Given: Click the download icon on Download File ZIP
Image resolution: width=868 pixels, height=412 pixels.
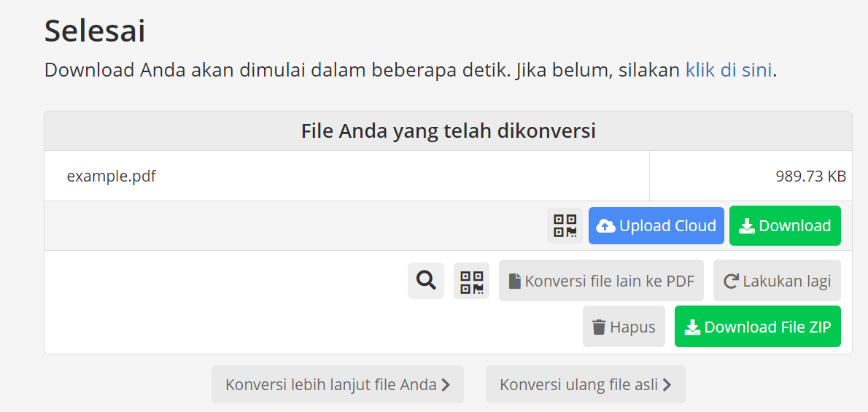Looking at the screenshot, I should click(692, 327).
